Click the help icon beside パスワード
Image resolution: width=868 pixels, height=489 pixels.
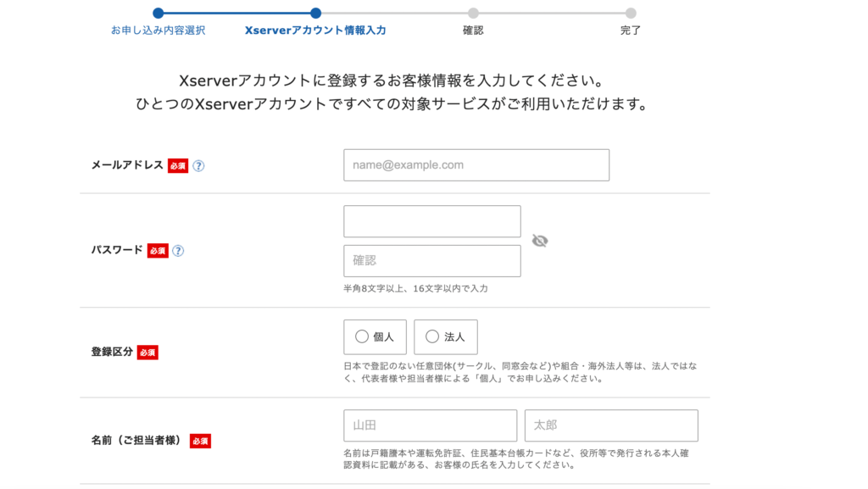178,251
